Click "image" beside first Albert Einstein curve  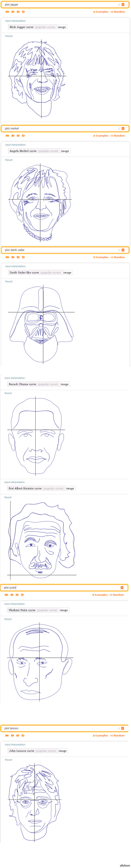70,488
